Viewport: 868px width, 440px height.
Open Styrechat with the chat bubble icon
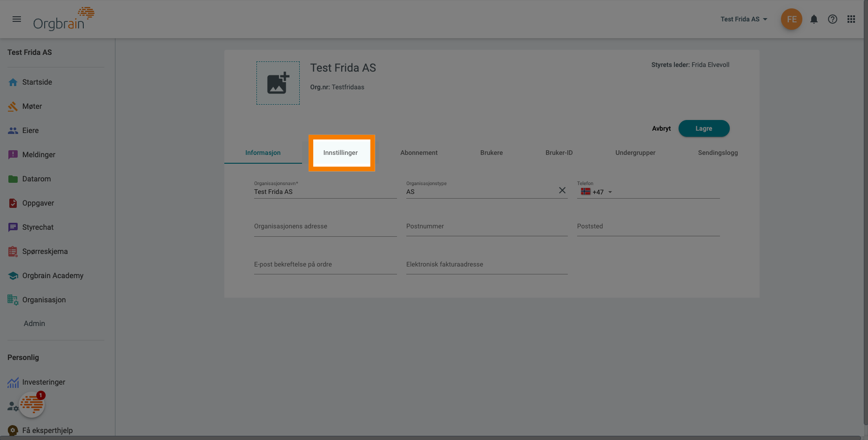13,227
